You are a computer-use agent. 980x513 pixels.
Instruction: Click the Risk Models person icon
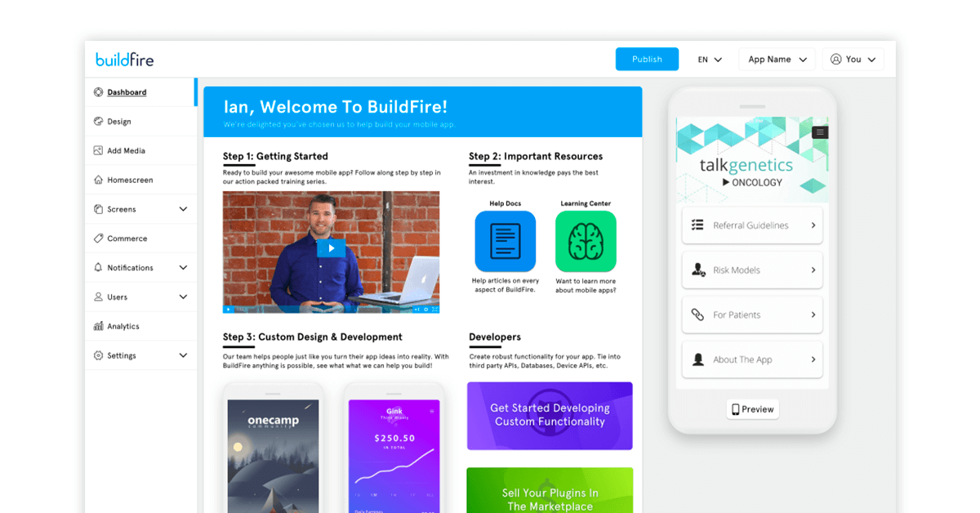pos(698,270)
